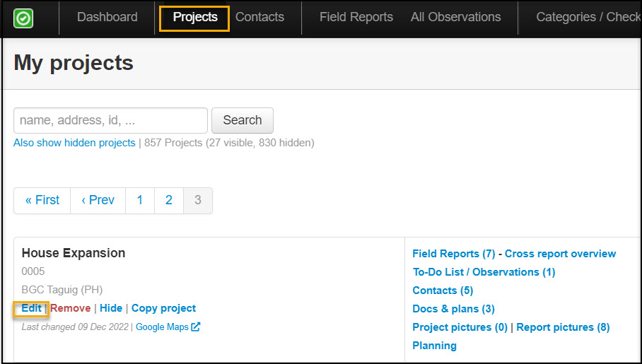Open the Dashboard menu item
The width and height of the screenshot is (642, 364).
[107, 18]
